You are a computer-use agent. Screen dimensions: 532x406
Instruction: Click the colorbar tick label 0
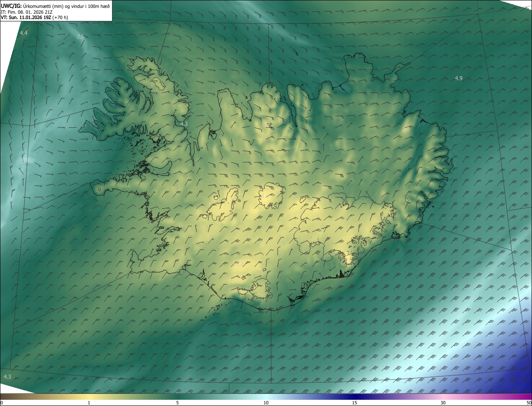[x=2, y=403]
